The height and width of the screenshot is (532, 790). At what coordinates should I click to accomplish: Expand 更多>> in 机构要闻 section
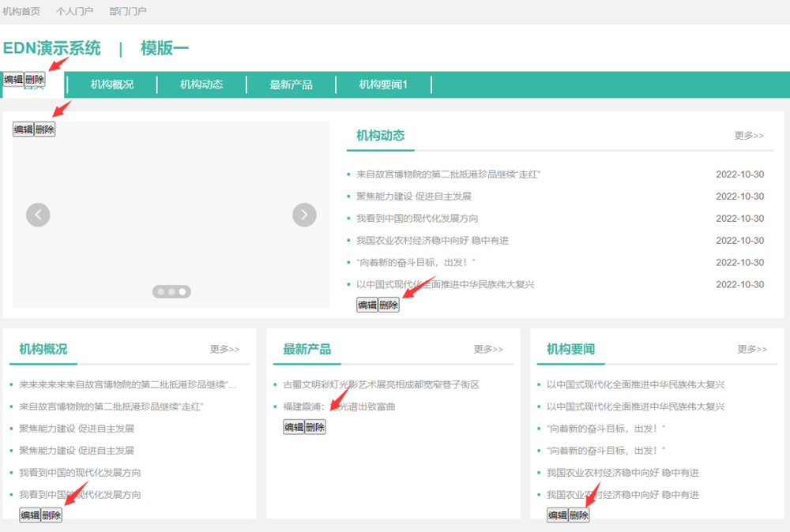752,349
